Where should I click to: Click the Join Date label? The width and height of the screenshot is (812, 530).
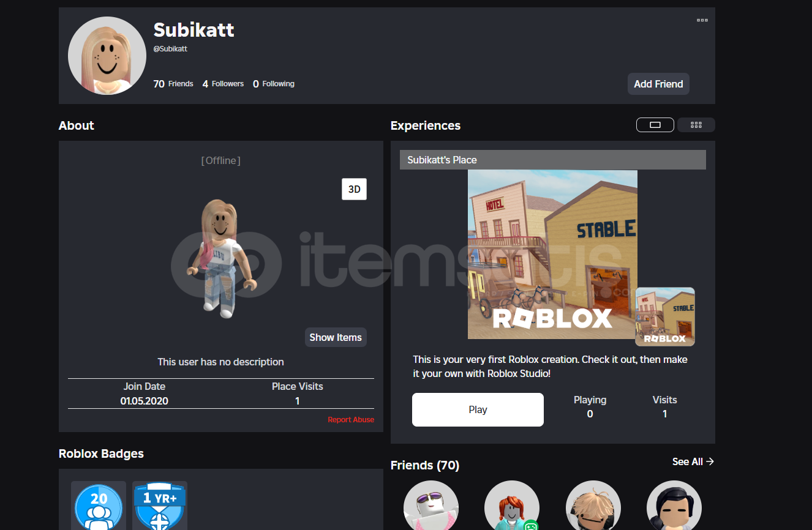145,387
